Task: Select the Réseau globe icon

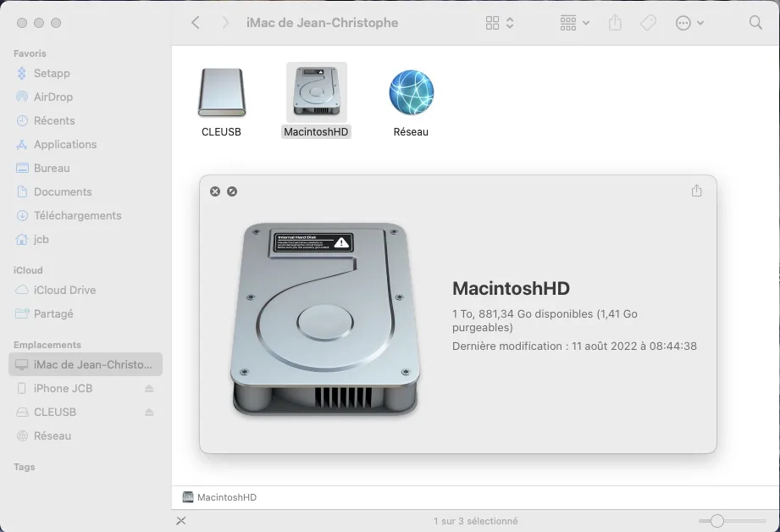Action: tap(411, 92)
